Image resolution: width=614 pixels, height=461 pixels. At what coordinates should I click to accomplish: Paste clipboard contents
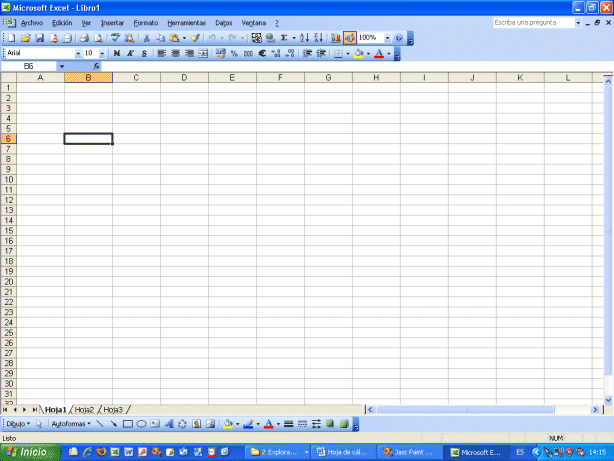click(x=175, y=38)
